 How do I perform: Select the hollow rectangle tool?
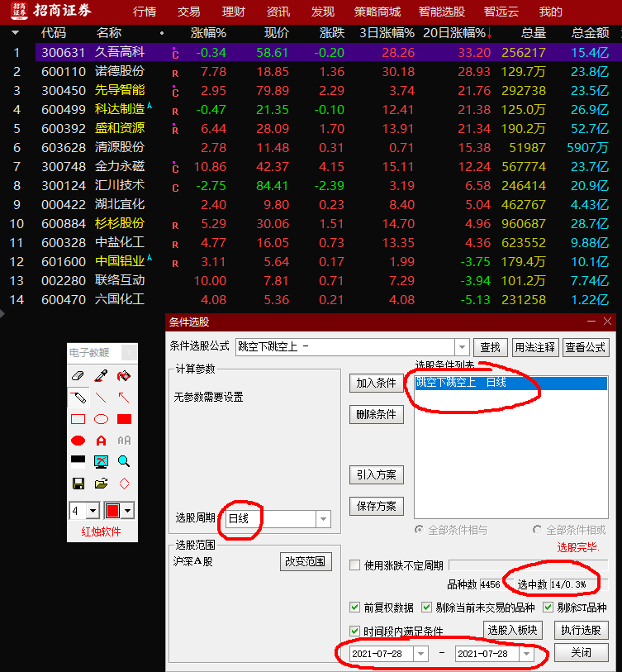tap(78, 419)
